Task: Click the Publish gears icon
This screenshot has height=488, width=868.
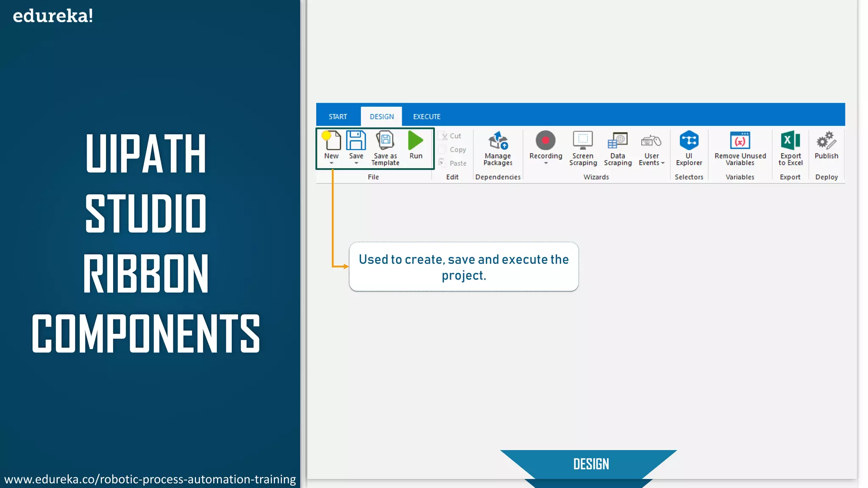Action: pos(826,140)
